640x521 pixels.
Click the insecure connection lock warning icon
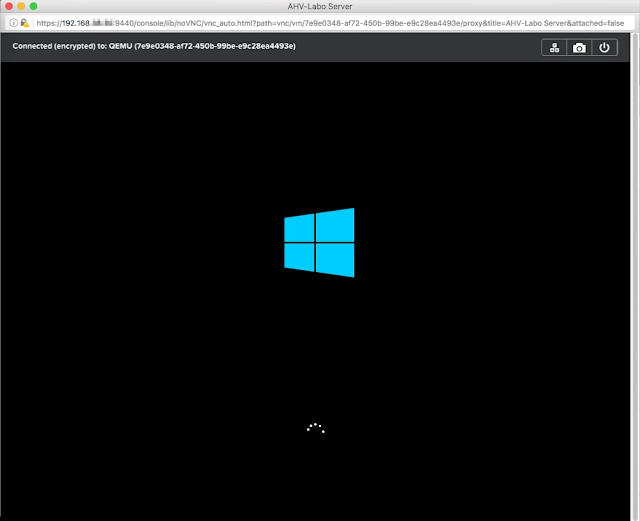(25, 23)
